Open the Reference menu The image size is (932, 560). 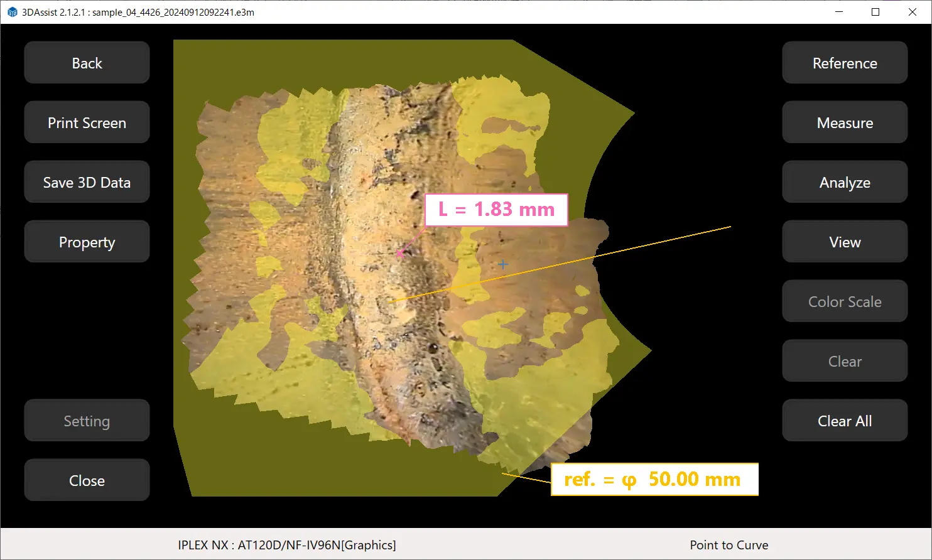point(844,63)
